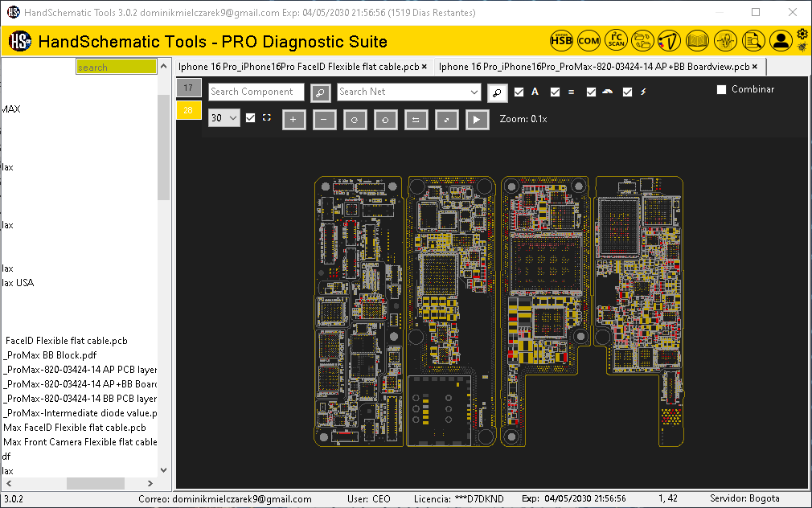The width and height of the screenshot is (812, 508).
Task: Open the file conversion tool
Action: coord(643,40)
